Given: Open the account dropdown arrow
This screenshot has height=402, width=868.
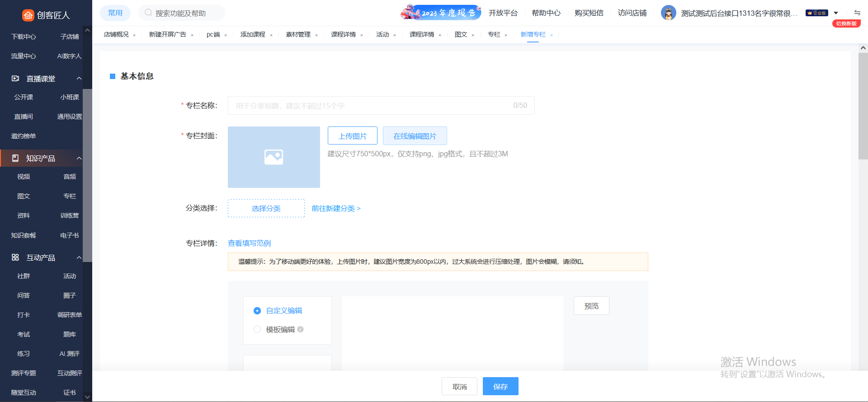Looking at the screenshot, I should [836, 13].
